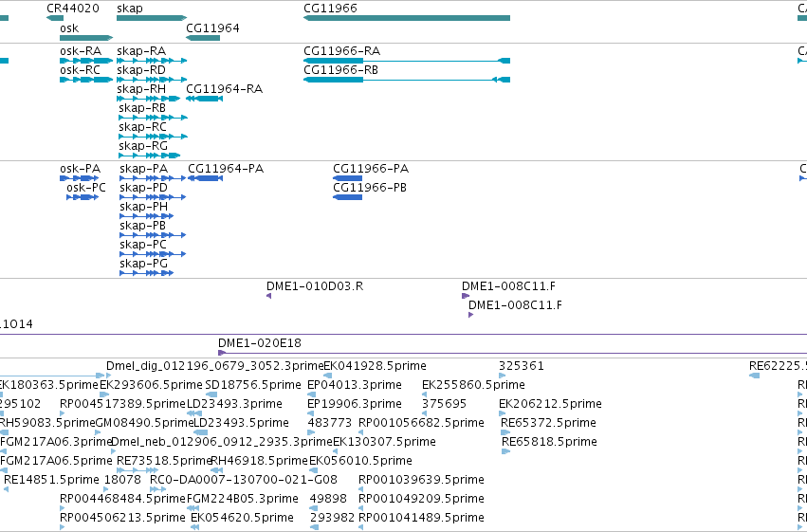Screen dimensions: 807x532
Task: Click the CG11964 gene label
Action: click(x=212, y=28)
